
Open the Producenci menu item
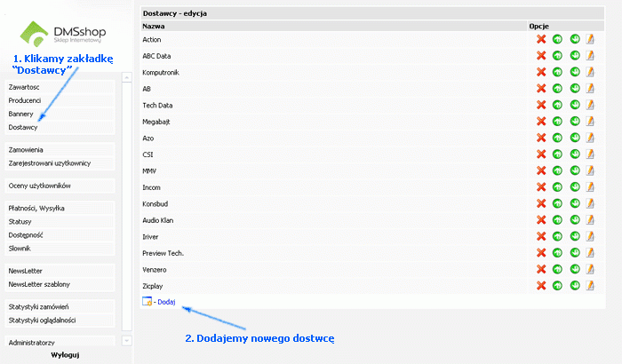(60, 100)
